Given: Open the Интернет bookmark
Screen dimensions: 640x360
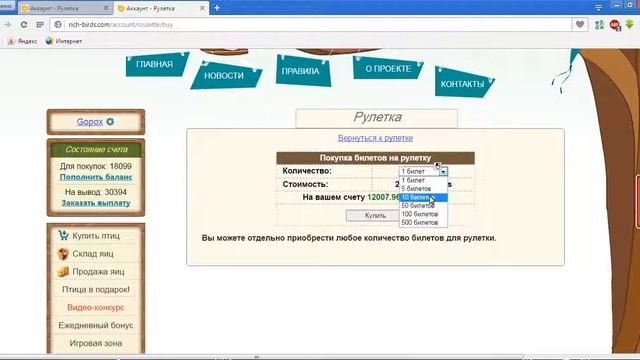Looking at the screenshot, I should tap(64, 41).
